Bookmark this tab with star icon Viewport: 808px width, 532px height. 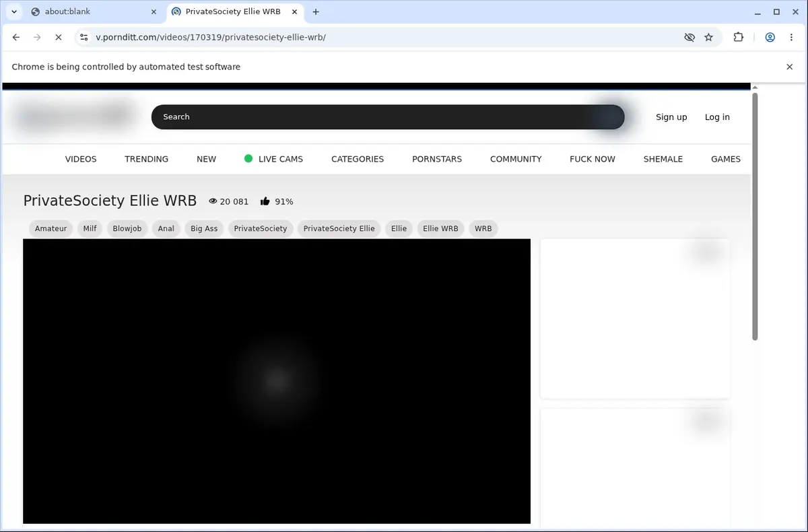click(708, 38)
